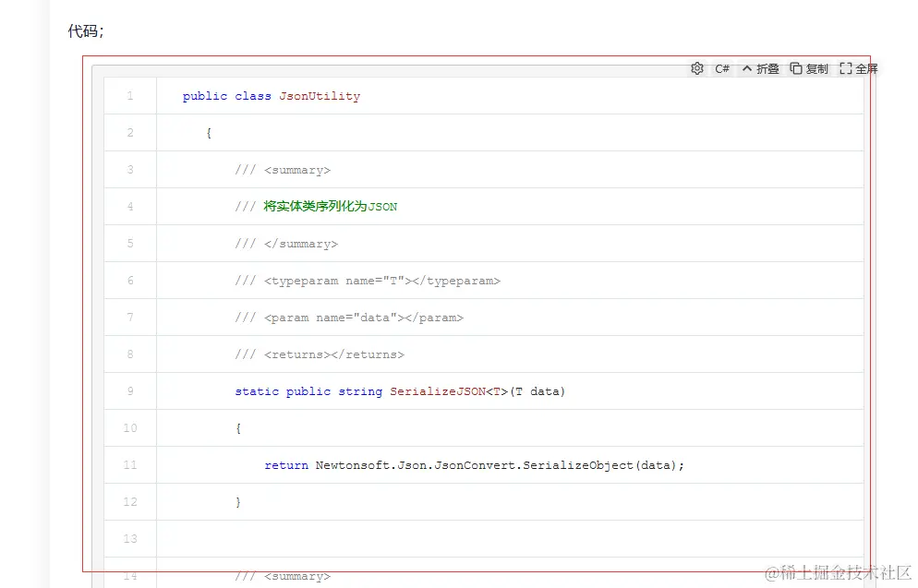Click SerializeJSON<T> method name

449,391
